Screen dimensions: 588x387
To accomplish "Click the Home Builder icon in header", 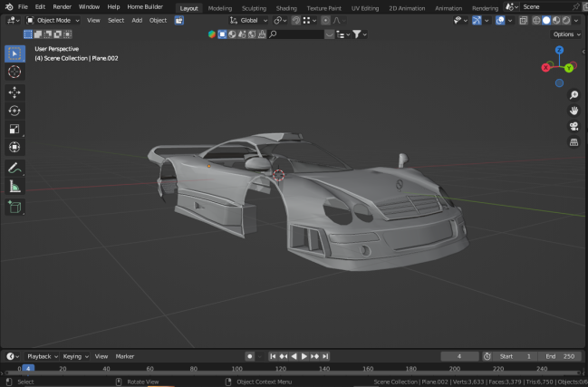I will 179,20.
